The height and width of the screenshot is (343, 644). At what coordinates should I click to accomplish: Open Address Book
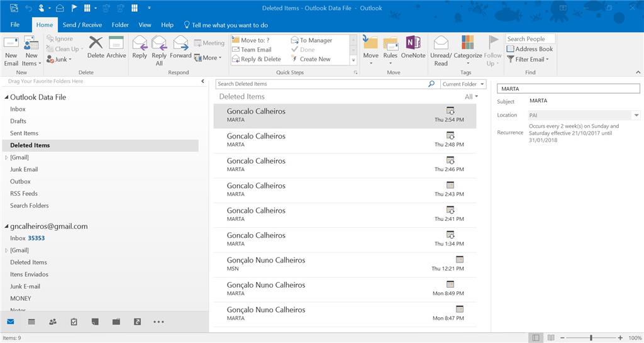point(530,49)
